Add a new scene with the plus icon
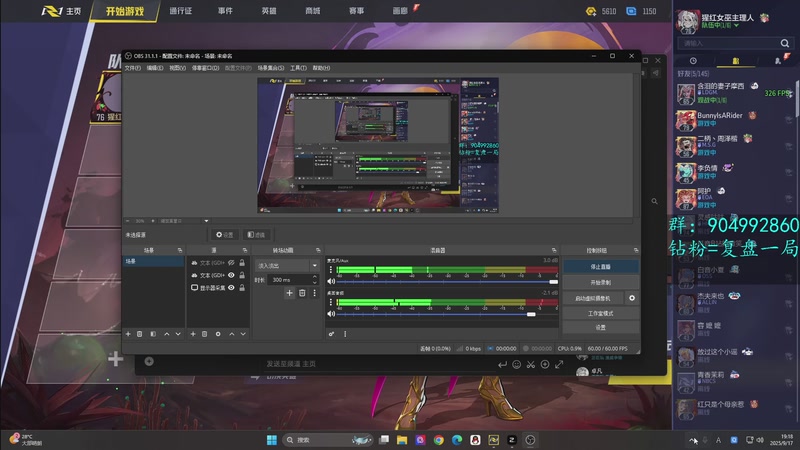Viewport: 800px width, 450px height. pos(128,334)
